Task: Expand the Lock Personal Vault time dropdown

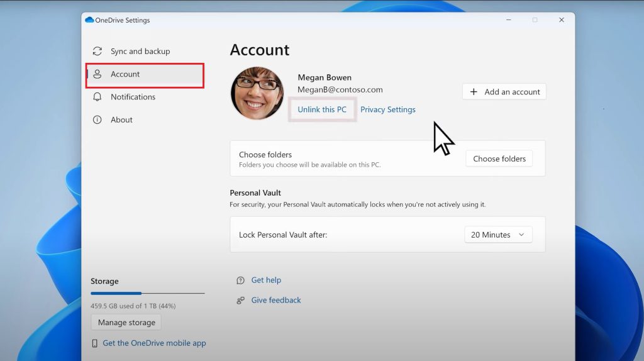Action: (x=497, y=235)
